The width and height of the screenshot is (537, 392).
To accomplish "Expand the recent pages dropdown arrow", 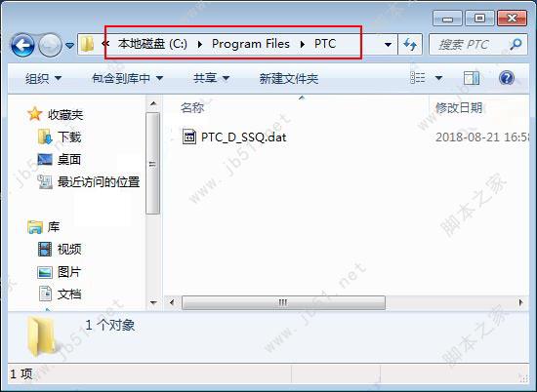I will point(69,45).
